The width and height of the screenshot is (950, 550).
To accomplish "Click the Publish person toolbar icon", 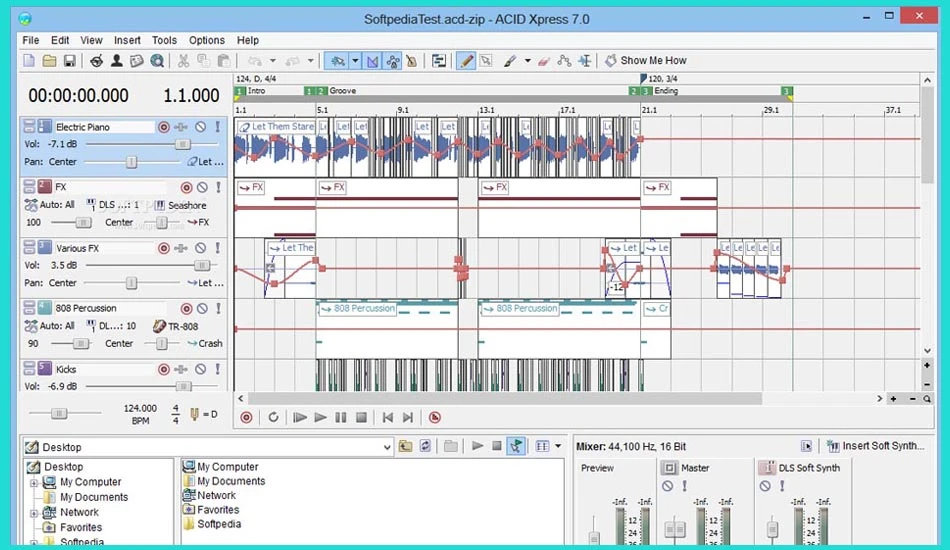I will pyautogui.click(x=116, y=61).
